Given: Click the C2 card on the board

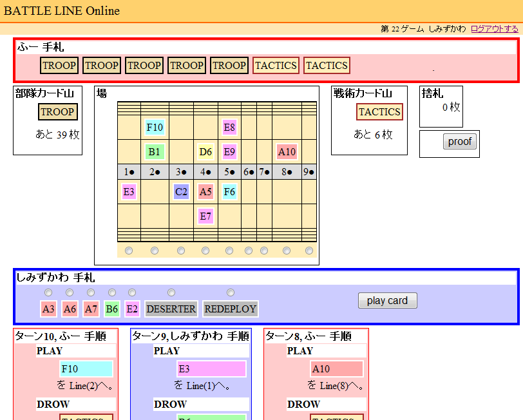Looking at the screenshot, I should [x=181, y=192].
